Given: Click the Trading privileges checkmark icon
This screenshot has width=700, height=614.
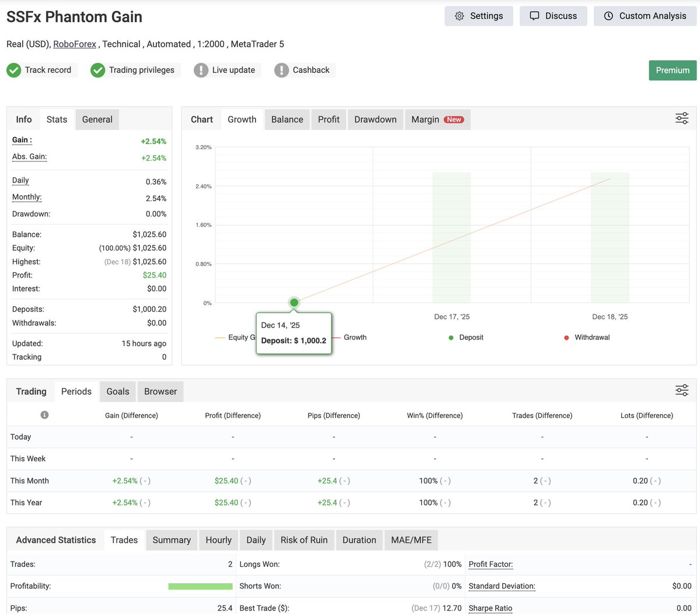Looking at the screenshot, I should pyautogui.click(x=98, y=71).
